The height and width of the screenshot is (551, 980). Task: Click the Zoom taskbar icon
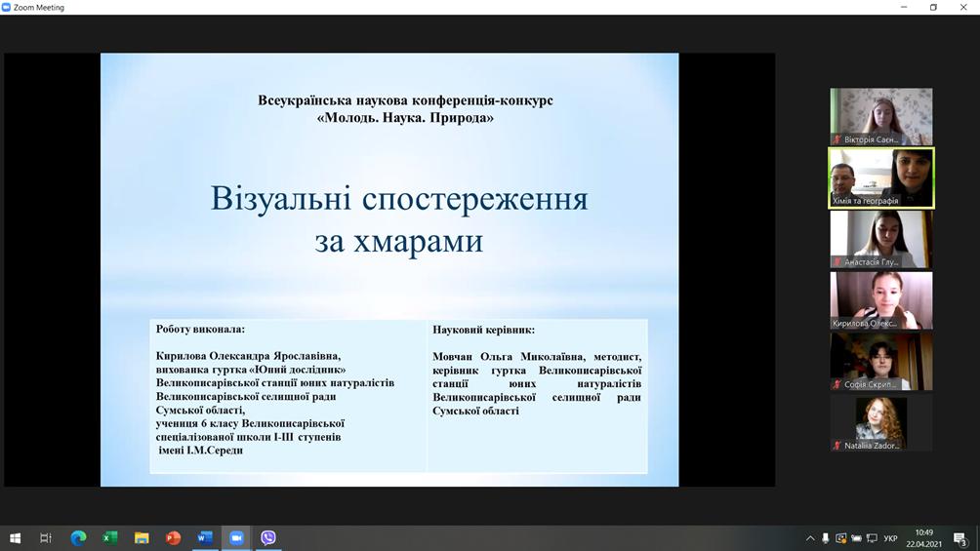[236, 538]
